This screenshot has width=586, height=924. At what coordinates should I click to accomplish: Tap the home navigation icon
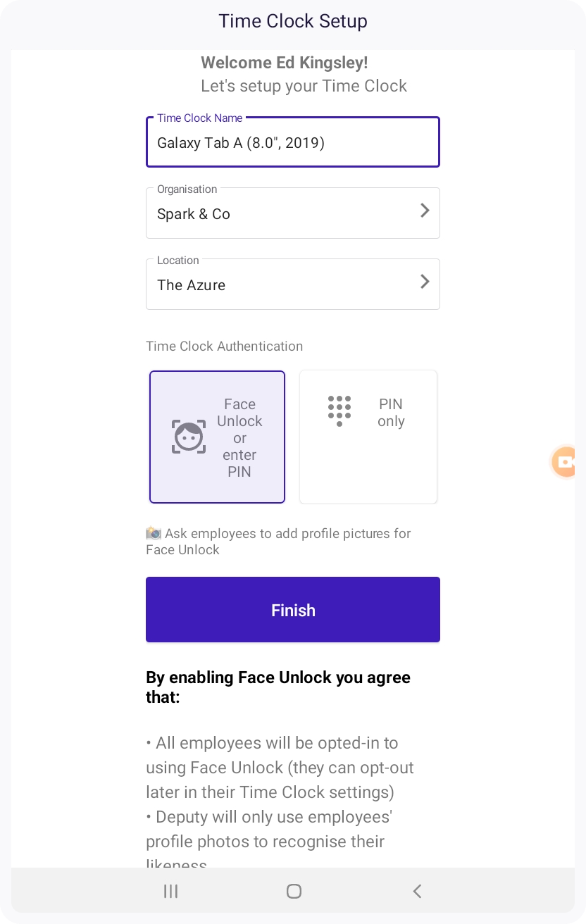[x=293, y=891]
